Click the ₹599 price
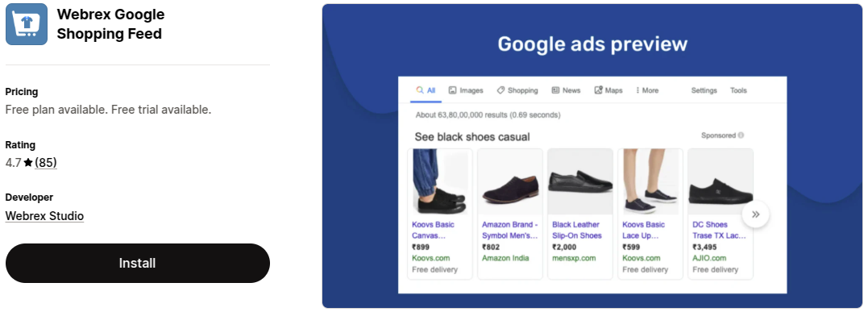 click(x=631, y=248)
